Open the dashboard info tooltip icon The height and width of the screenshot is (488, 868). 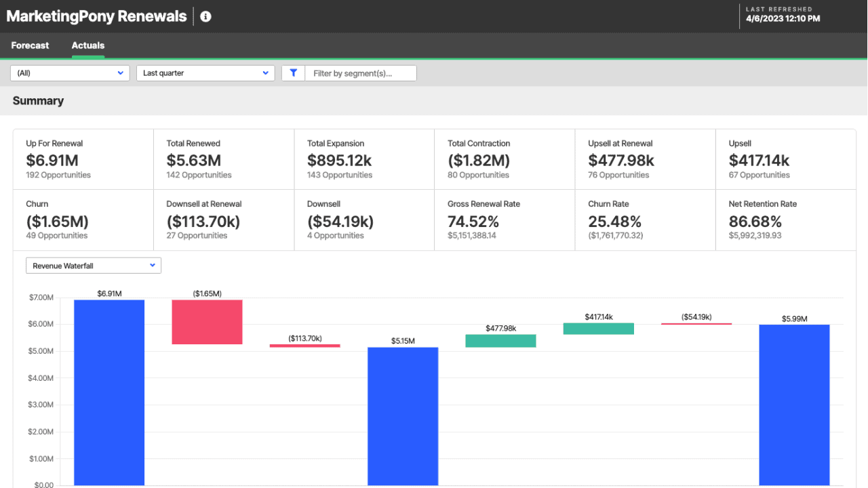tap(205, 16)
